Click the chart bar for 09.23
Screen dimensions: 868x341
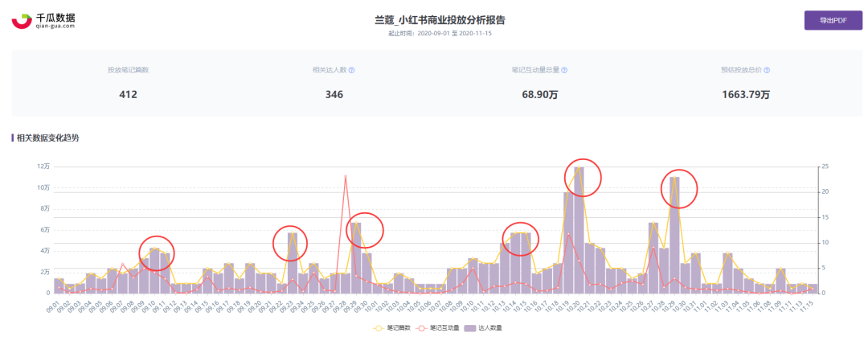[x=293, y=262]
